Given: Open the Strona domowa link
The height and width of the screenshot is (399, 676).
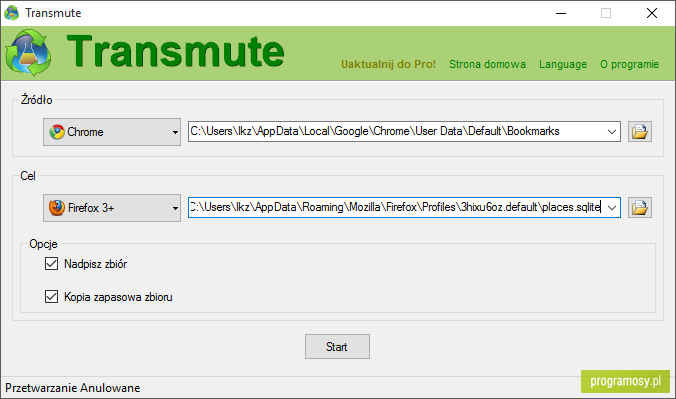Looking at the screenshot, I should (487, 64).
